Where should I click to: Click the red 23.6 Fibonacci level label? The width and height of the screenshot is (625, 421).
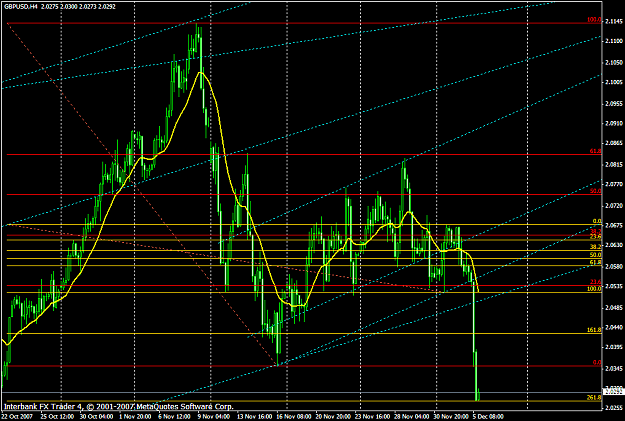pyautogui.click(x=596, y=281)
